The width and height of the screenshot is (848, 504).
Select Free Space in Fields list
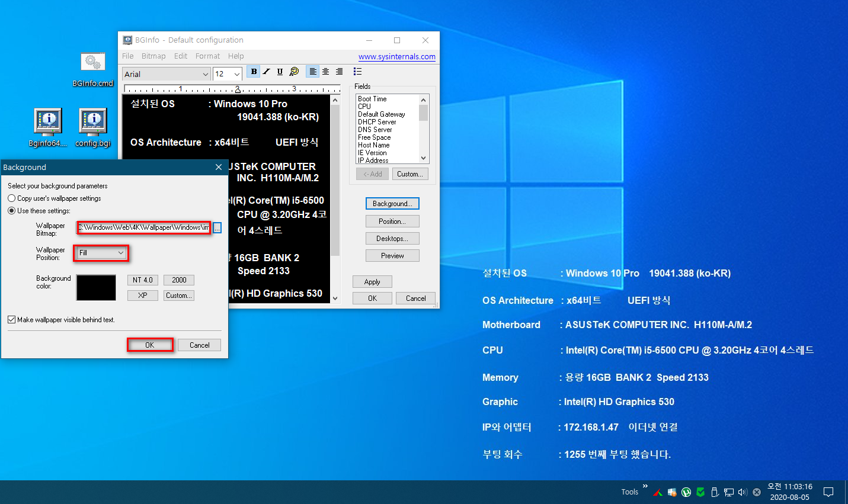pos(375,137)
